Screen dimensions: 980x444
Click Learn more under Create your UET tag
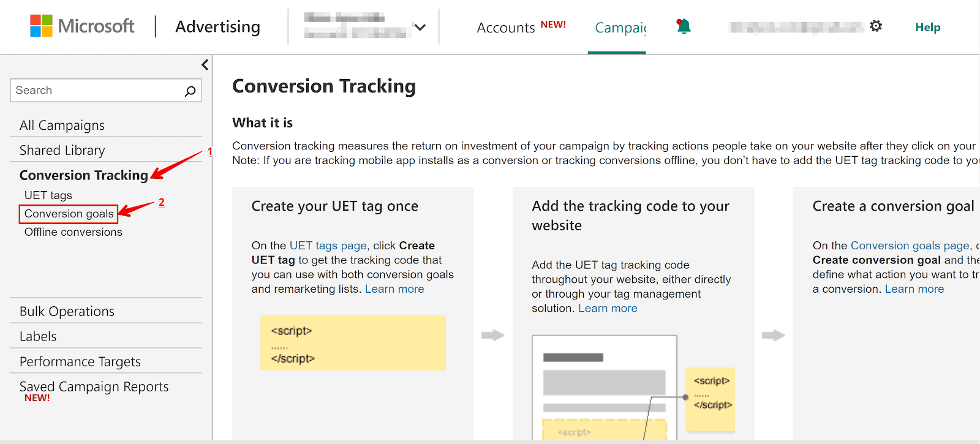pos(394,289)
